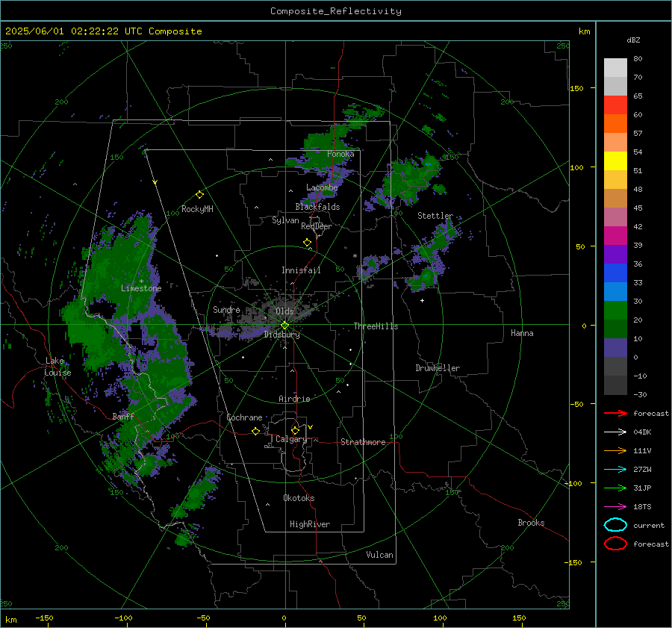Viewport: 672px width, 628px height.
Task: Click the HighRiver label
Action: [310, 524]
